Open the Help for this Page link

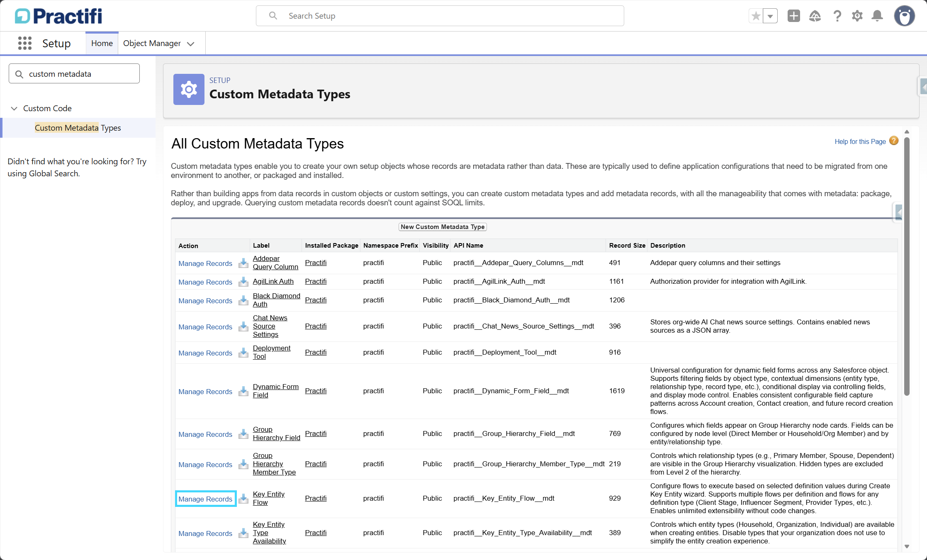(x=860, y=141)
